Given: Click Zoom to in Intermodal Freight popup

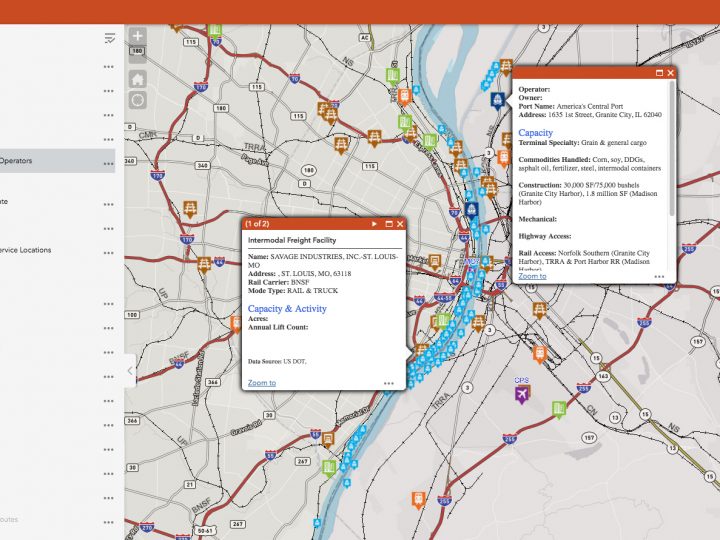Looking at the screenshot, I should pos(262,383).
